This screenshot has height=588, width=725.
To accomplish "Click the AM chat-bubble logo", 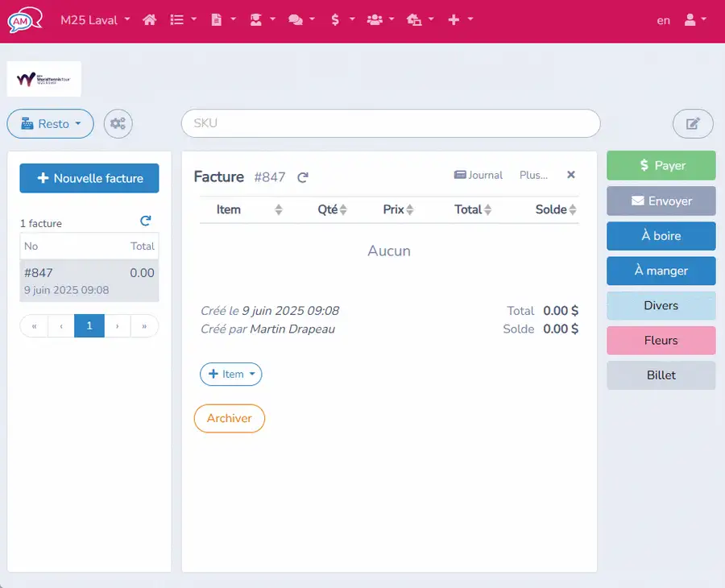I will (25, 20).
